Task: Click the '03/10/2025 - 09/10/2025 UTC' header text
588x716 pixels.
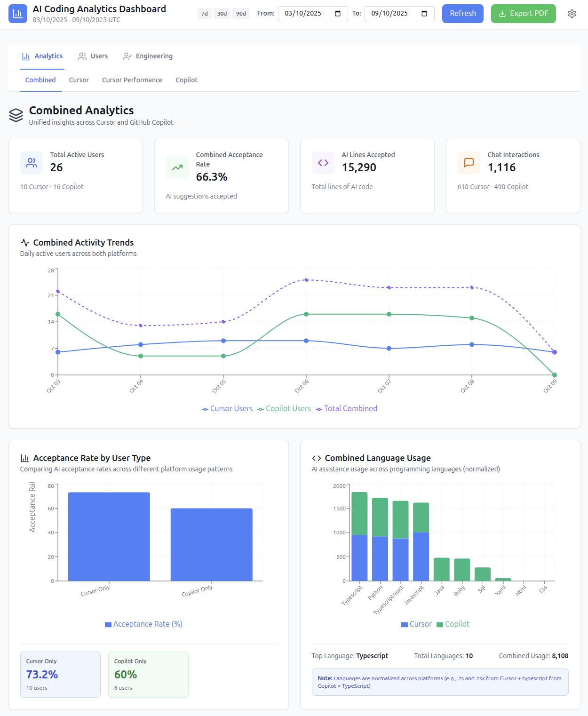Action: 77,20
